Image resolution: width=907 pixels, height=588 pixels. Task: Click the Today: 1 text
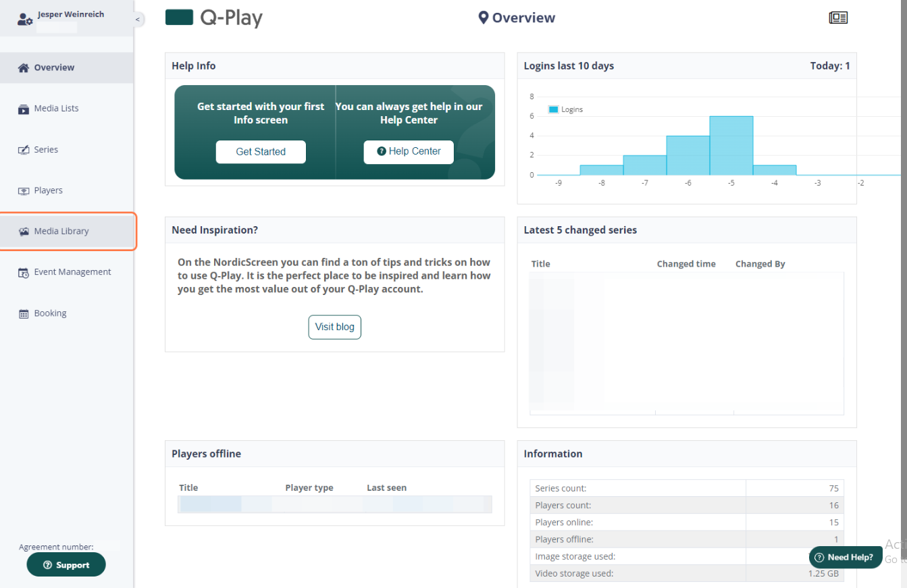pyautogui.click(x=830, y=65)
